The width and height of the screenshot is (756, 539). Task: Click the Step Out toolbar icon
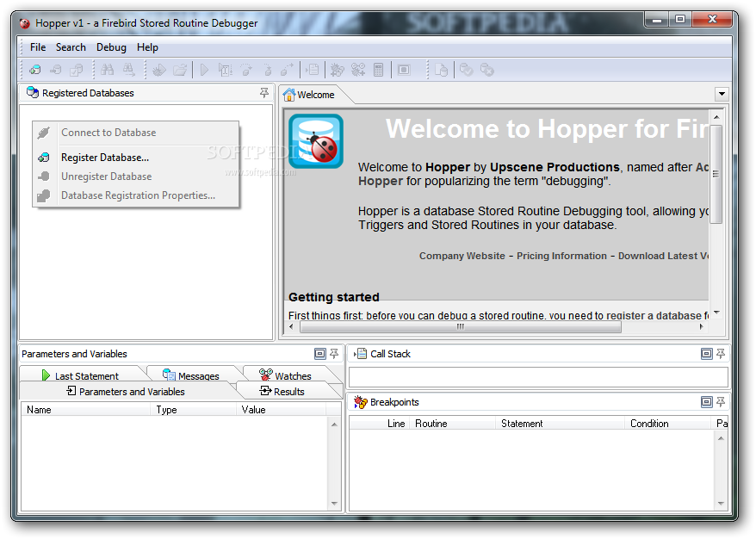pos(288,70)
